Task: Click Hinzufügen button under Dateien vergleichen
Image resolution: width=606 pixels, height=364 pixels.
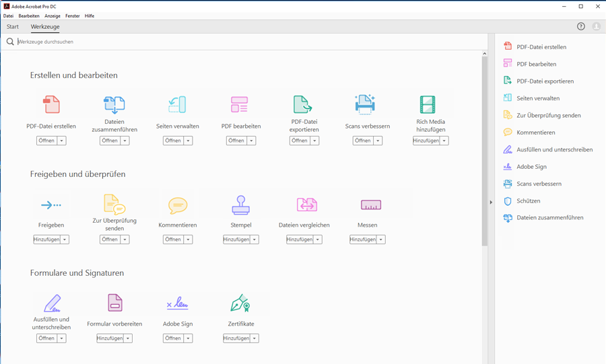Action: click(300, 240)
